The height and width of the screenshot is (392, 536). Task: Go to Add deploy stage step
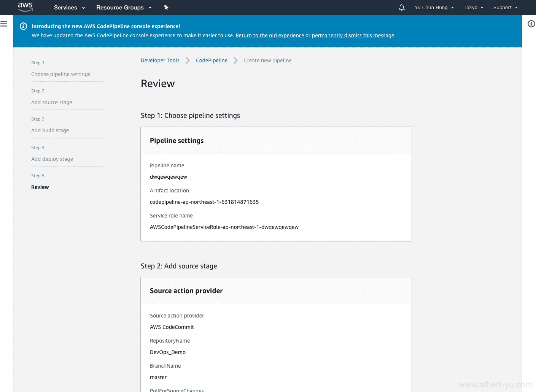click(x=52, y=159)
